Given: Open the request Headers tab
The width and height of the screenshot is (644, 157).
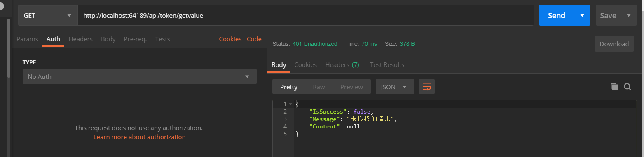Looking at the screenshot, I should 80,39.
